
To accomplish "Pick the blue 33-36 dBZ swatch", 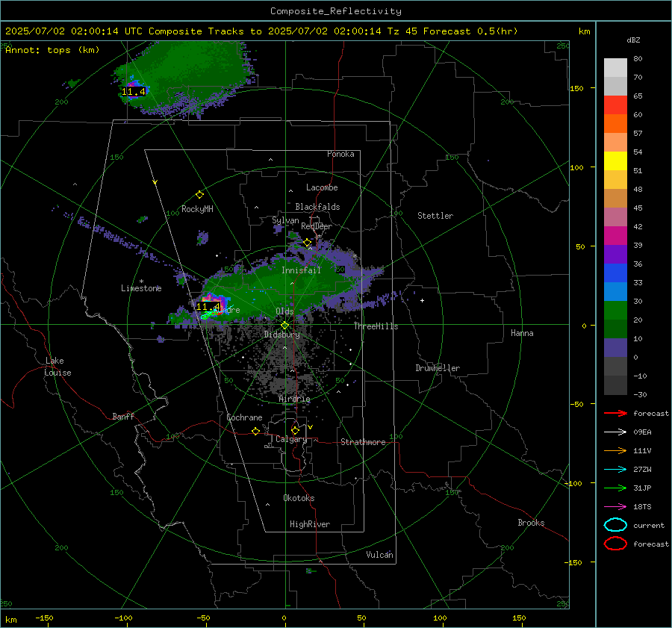I will pos(615,273).
